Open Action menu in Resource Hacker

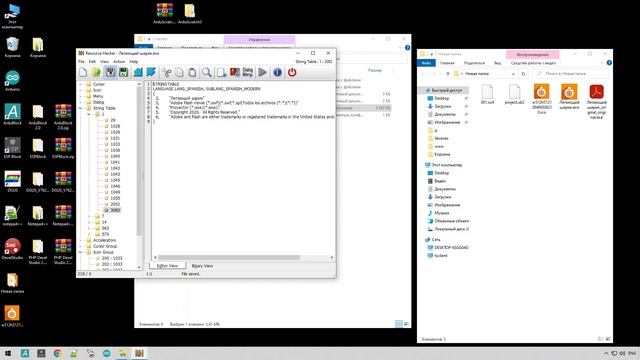[119, 62]
